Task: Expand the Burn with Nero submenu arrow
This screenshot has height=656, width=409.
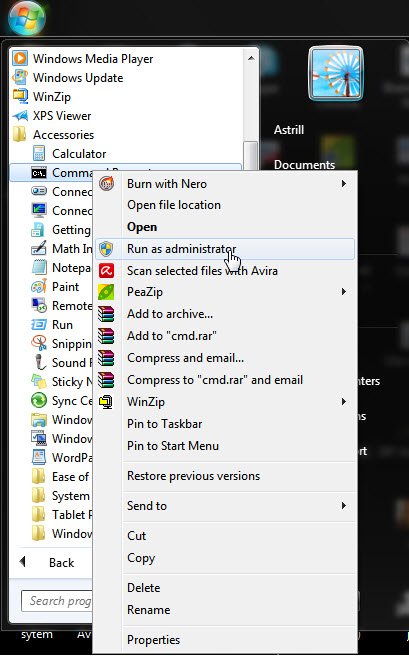Action: click(344, 183)
